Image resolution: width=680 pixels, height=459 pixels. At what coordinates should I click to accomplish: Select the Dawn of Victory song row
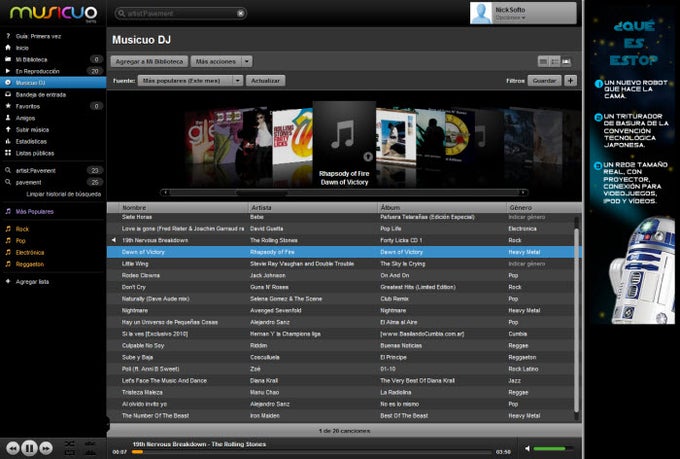click(341, 252)
